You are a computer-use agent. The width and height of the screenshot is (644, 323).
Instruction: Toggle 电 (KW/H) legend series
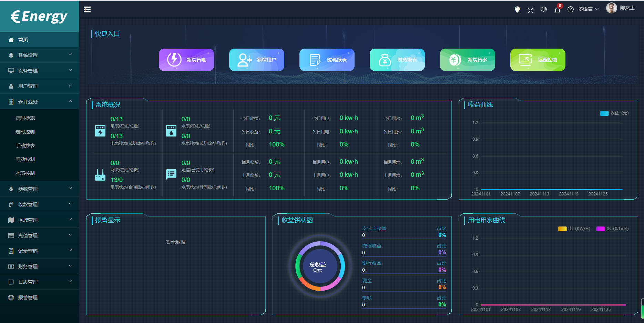[574, 229]
